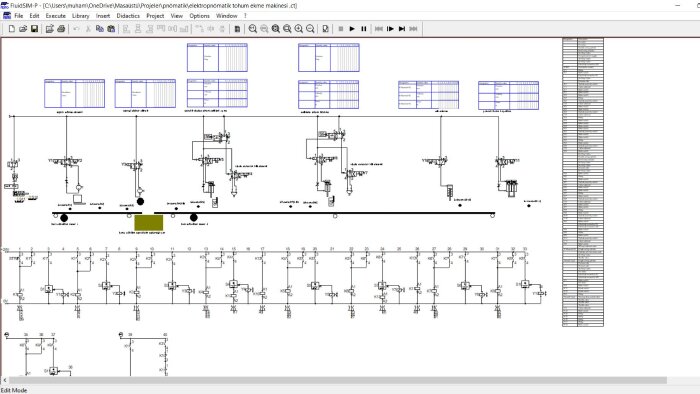Select the Zoom by Rubber Band icon
The image size is (700, 394).
tap(287, 29)
